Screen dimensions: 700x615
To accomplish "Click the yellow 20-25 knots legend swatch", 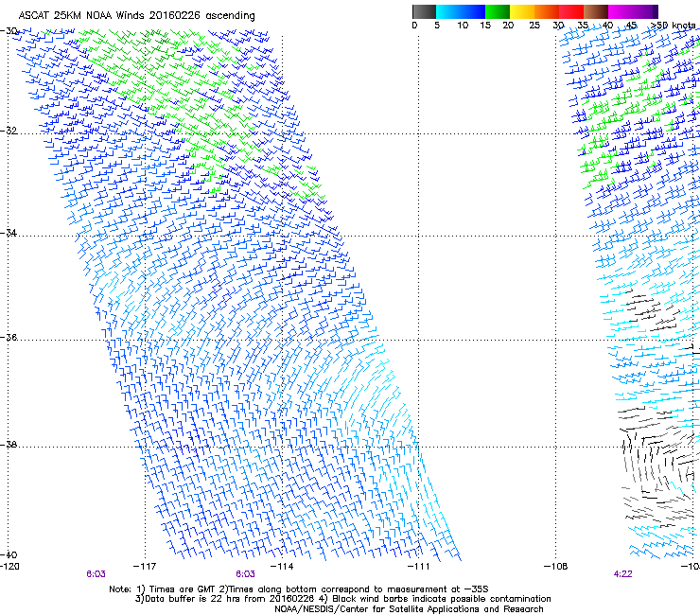I will click(x=522, y=11).
